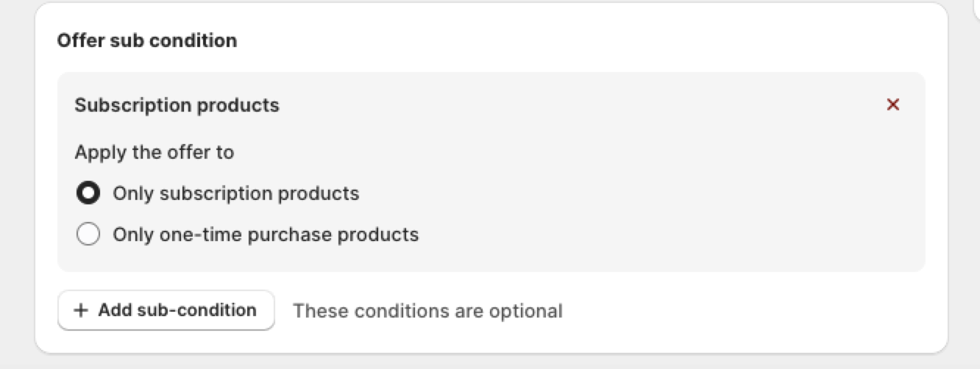The width and height of the screenshot is (980, 369).
Task: Select the Only subscription products radio button
Action: [x=88, y=194]
